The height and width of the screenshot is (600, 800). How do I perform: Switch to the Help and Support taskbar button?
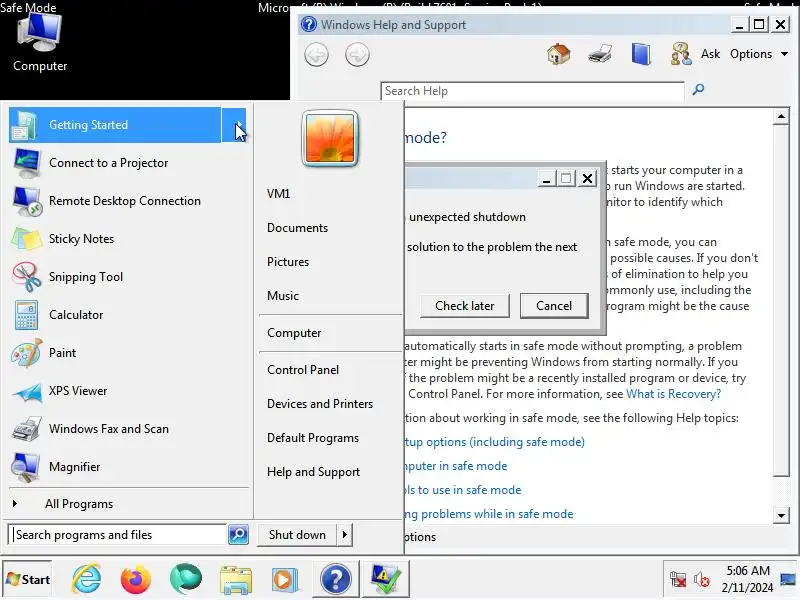pyautogui.click(x=336, y=580)
